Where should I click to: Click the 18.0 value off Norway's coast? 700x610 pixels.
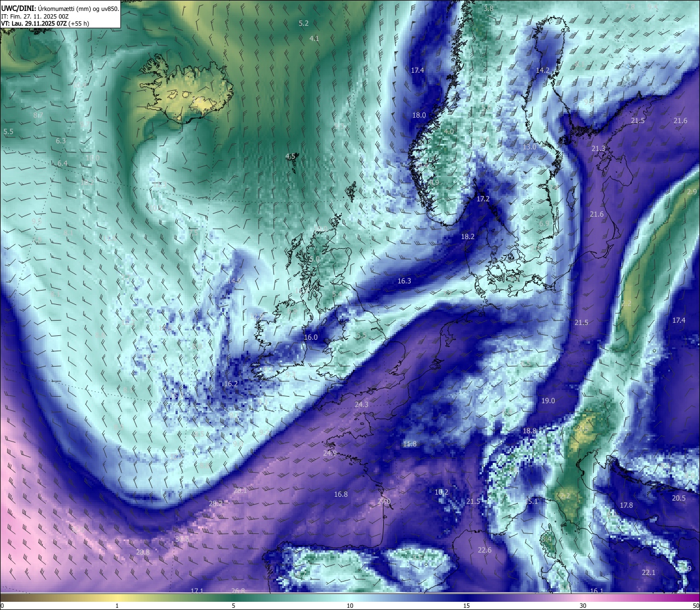(419, 115)
